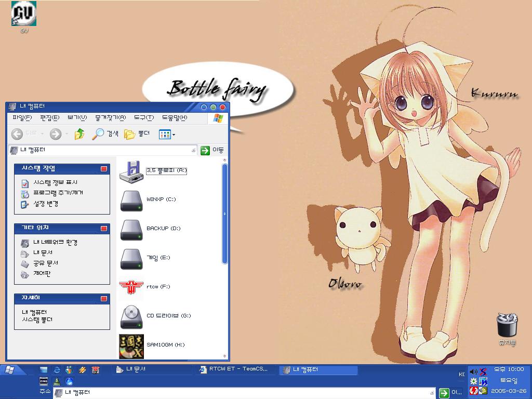Screen dimensions: 532x399
Task: Expand the address bar dropdown arrow
Action: (x=193, y=150)
